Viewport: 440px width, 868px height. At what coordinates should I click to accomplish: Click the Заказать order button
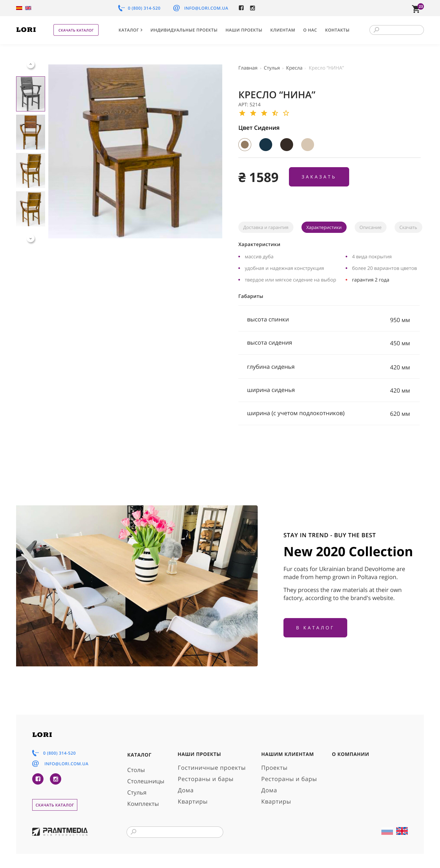pyautogui.click(x=319, y=177)
